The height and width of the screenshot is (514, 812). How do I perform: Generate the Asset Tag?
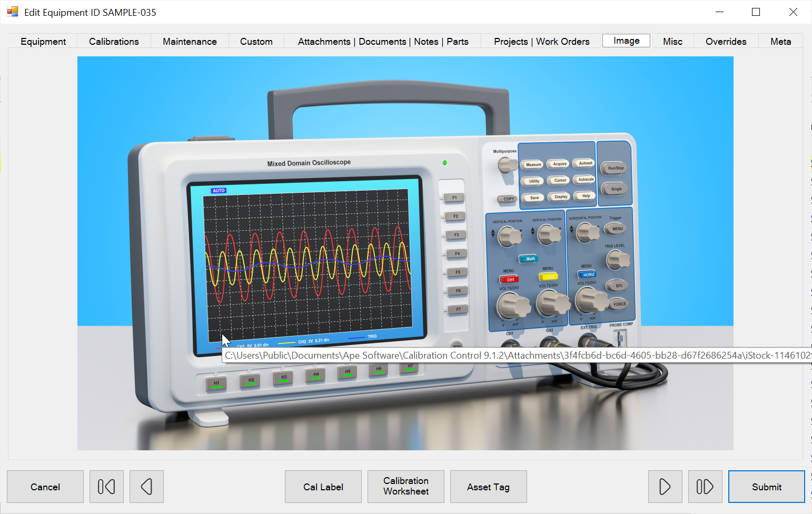pos(488,486)
